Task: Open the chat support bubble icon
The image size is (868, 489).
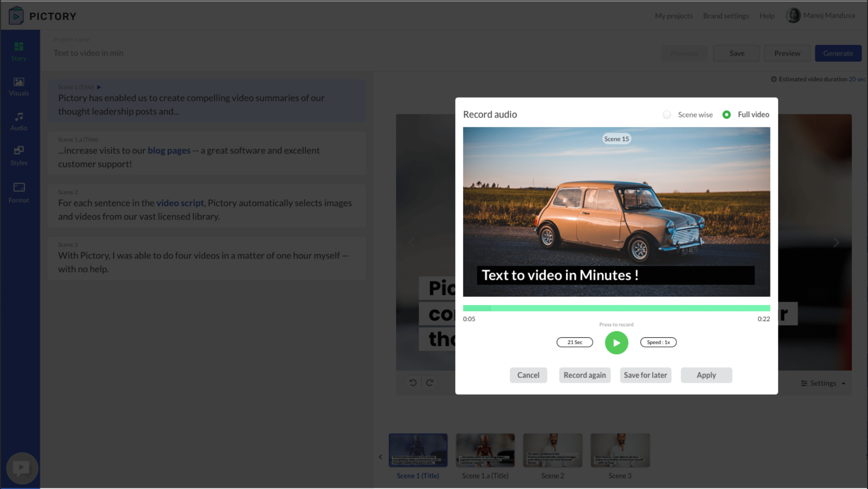Action: 22,468
